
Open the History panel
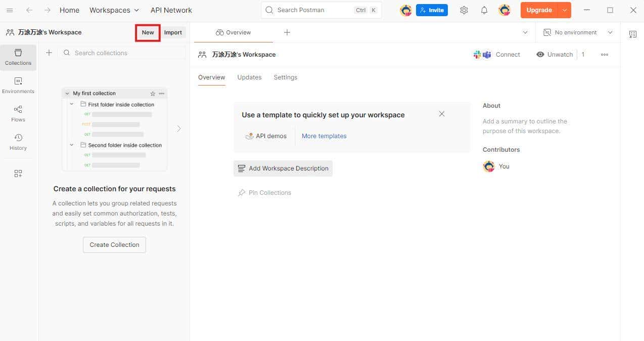[18, 142]
